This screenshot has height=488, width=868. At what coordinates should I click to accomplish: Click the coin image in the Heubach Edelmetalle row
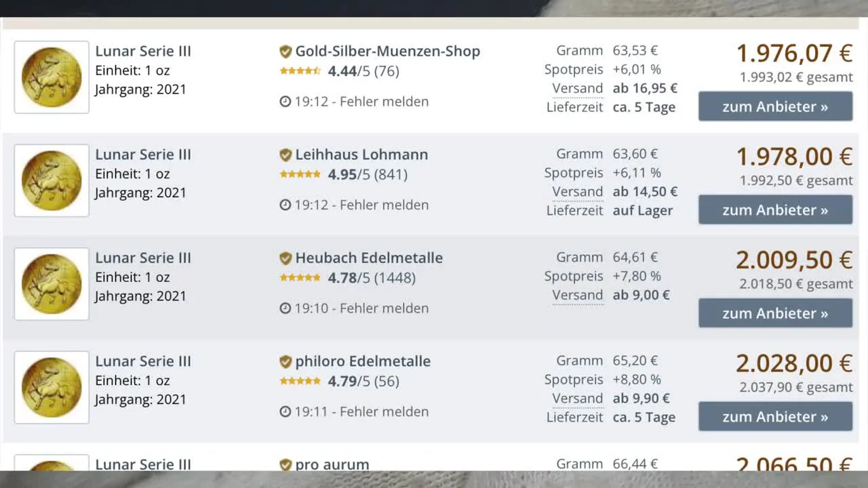point(52,284)
